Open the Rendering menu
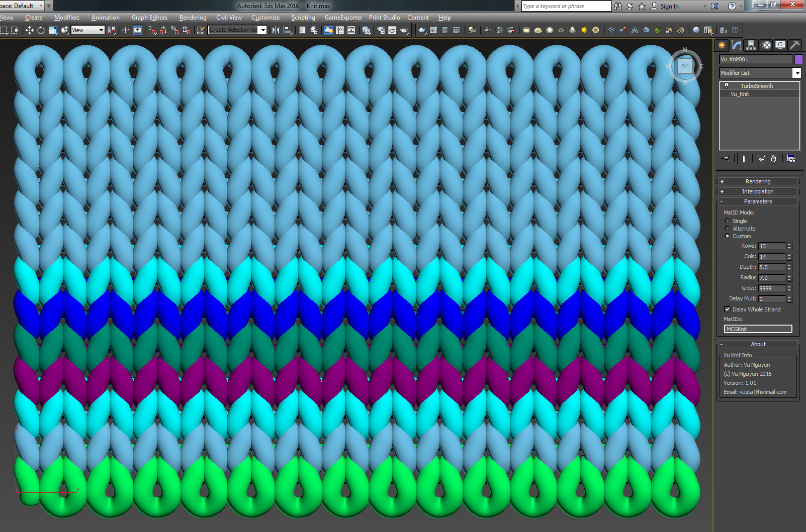Image resolution: width=806 pixels, height=532 pixels. tap(193, 18)
